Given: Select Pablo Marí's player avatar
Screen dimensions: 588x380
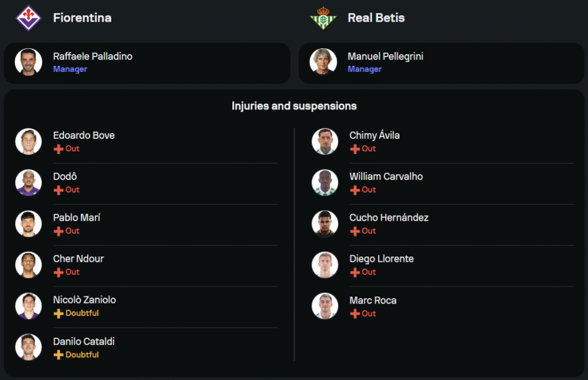Looking at the screenshot, I should tap(28, 224).
